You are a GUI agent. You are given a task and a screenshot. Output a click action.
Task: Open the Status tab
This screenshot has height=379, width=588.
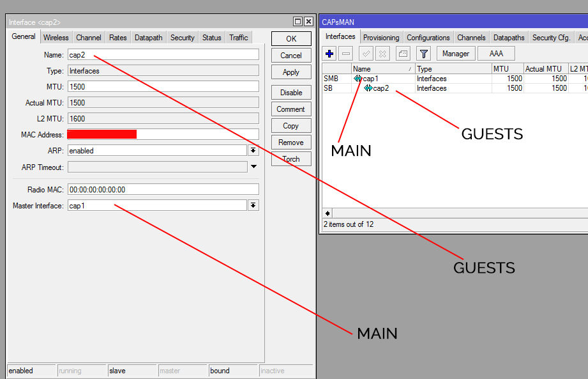[211, 38]
